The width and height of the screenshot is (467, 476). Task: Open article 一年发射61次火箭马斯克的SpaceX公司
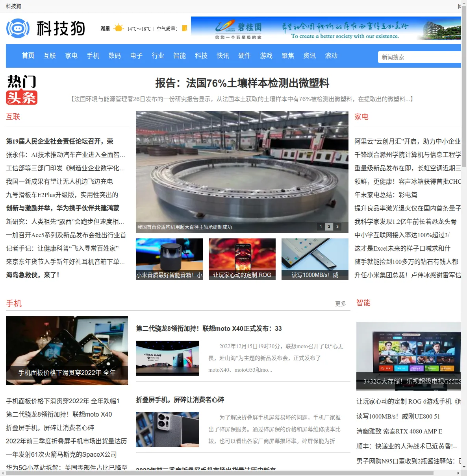(61, 454)
